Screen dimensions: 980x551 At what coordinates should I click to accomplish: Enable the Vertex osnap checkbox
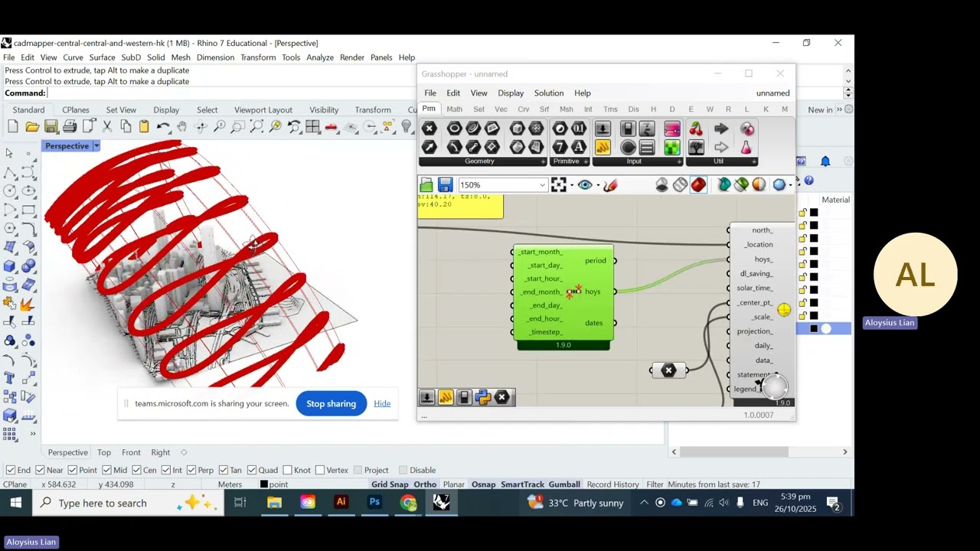click(x=320, y=470)
